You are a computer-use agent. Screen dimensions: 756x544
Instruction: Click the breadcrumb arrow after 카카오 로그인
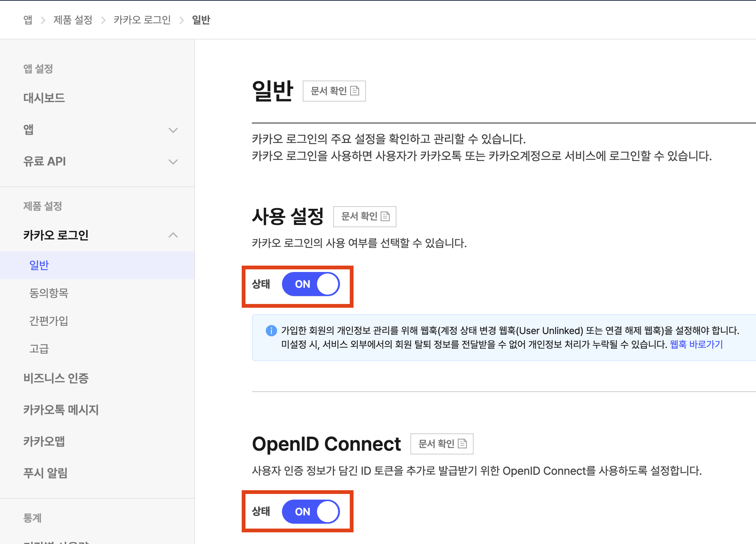pyautogui.click(x=181, y=20)
